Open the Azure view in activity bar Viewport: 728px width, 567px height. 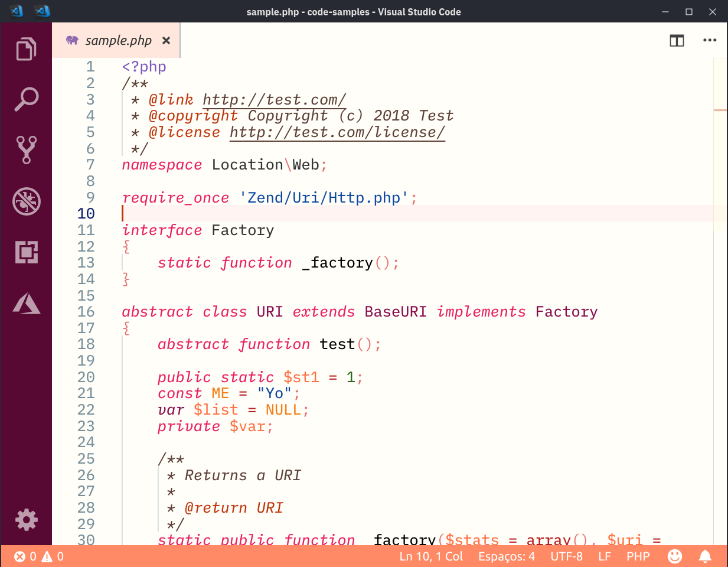coord(26,303)
